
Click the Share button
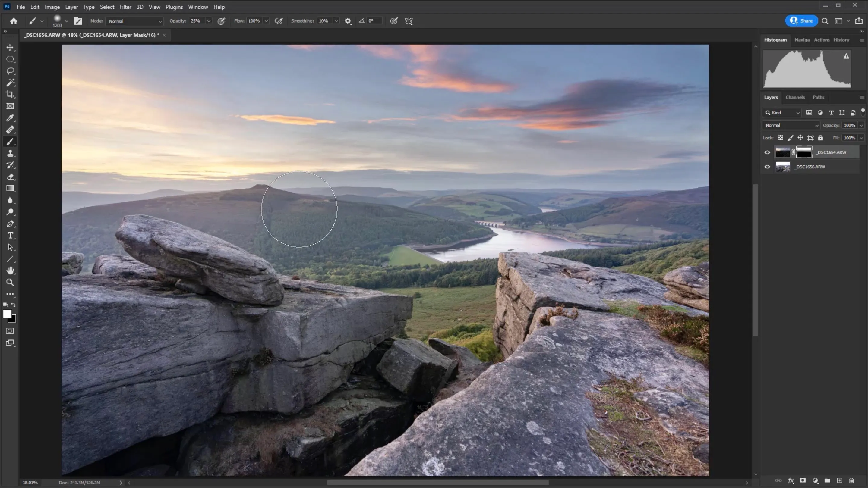[801, 21]
